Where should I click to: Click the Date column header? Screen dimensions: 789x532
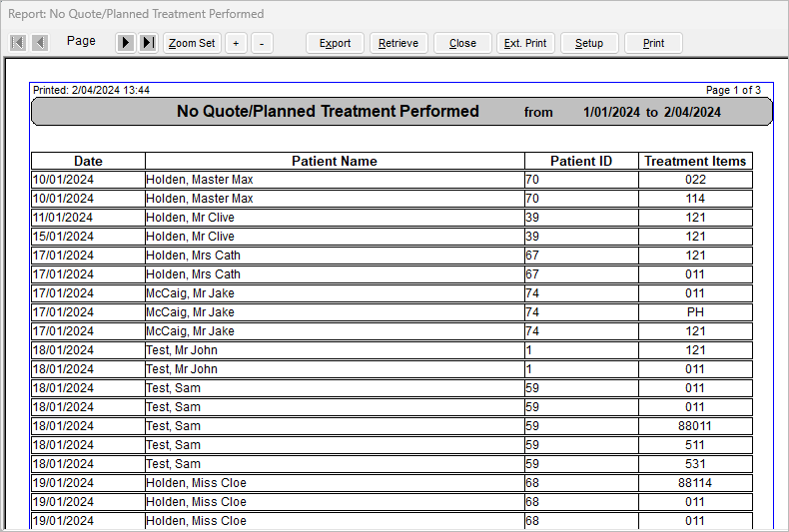[x=88, y=161]
